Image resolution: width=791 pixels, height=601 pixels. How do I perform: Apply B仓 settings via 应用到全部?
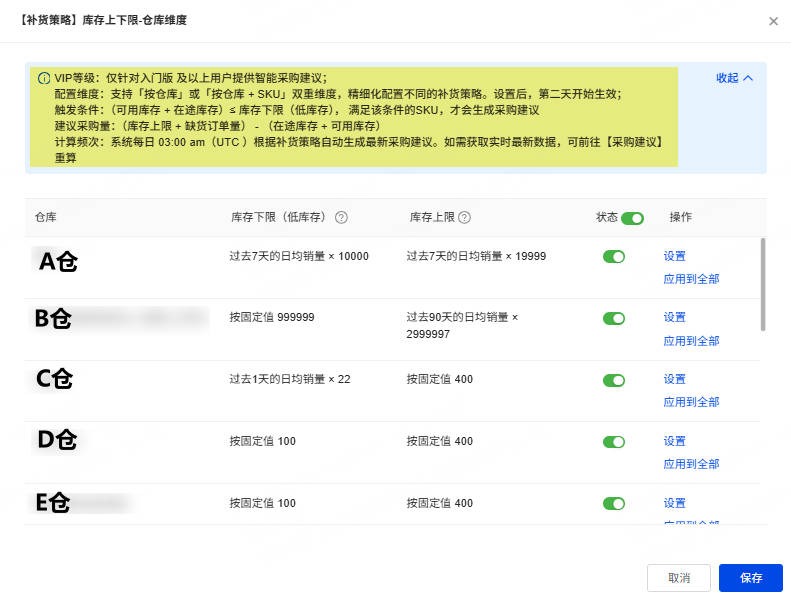[691, 341]
